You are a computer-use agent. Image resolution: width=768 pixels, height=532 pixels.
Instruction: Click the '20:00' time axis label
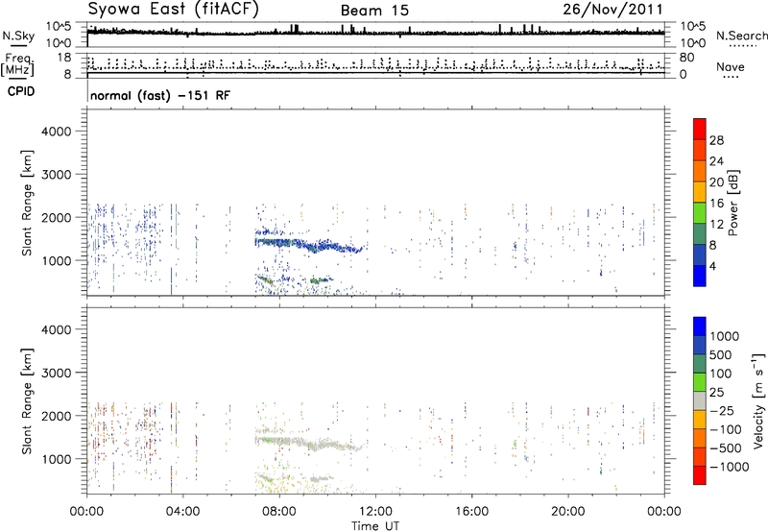tap(568, 512)
